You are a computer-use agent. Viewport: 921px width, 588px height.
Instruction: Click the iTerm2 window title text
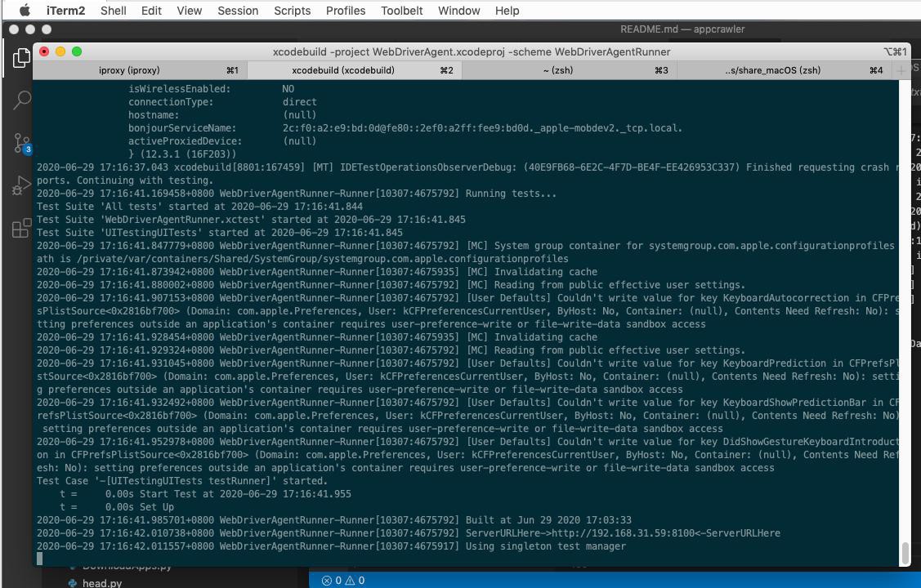(x=471, y=51)
